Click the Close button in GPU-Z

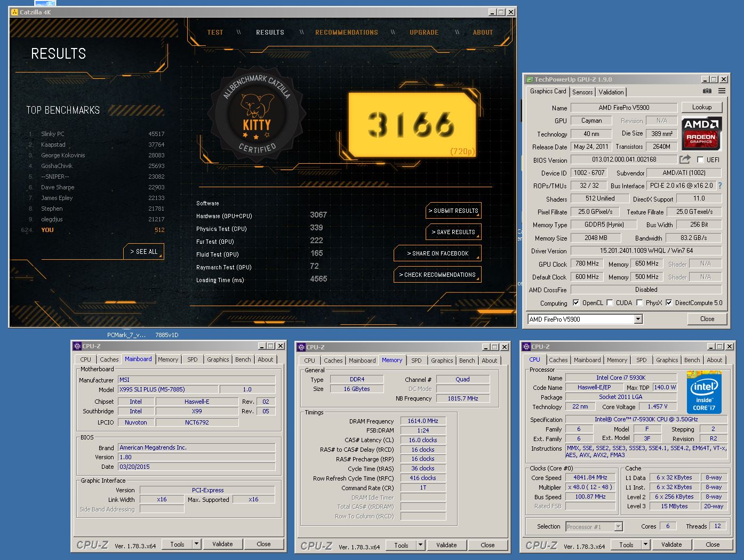(x=707, y=319)
